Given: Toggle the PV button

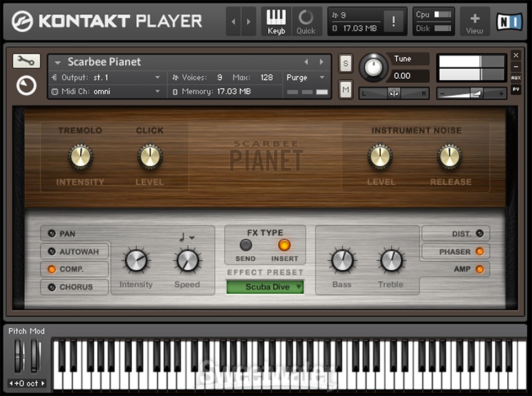Looking at the screenshot, I should [516, 89].
